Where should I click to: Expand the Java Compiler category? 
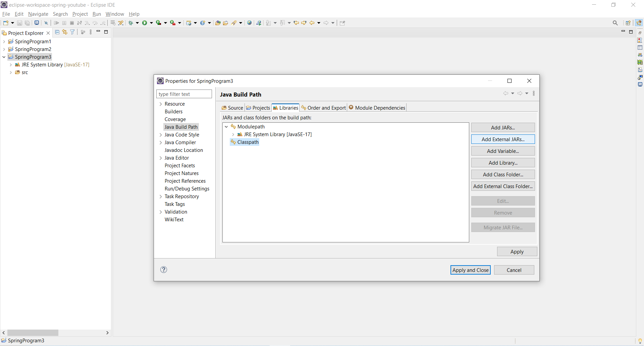(x=161, y=142)
